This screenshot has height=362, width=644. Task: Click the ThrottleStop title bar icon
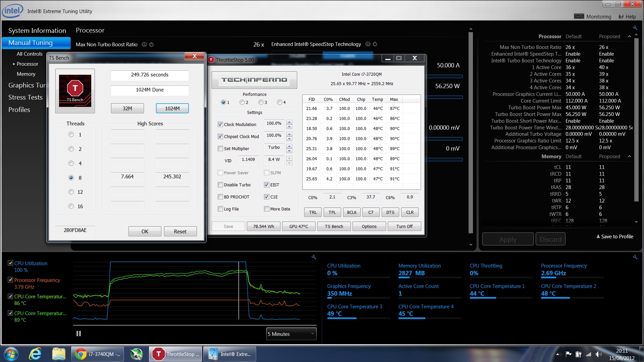(x=211, y=60)
